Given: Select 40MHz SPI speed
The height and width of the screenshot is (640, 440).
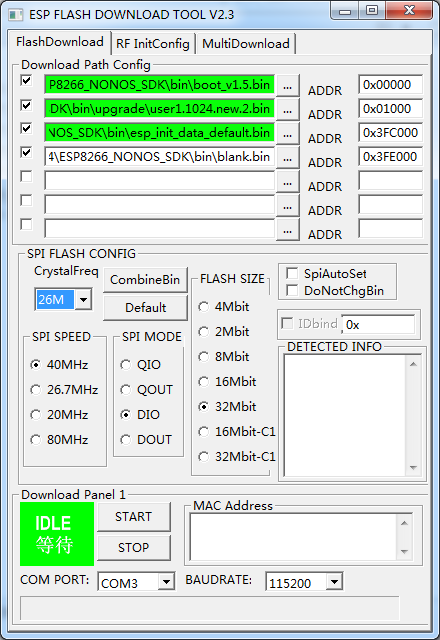Looking at the screenshot, I should pyautogui.click(x=36, y=364).
